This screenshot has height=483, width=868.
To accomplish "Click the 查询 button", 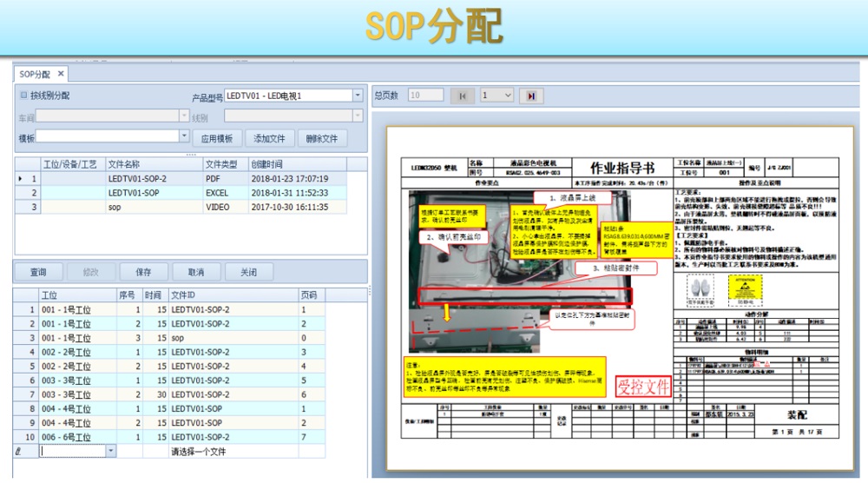I will (38, 272).
